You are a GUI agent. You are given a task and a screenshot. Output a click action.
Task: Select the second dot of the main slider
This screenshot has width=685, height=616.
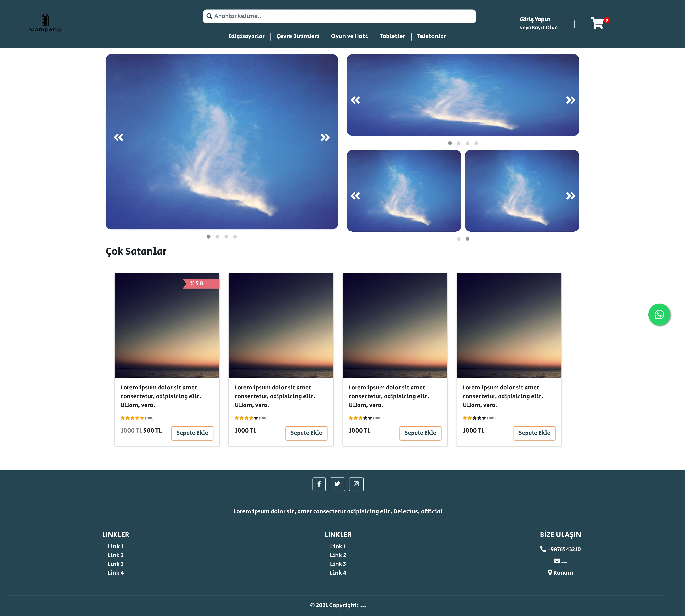coord(217,237)
